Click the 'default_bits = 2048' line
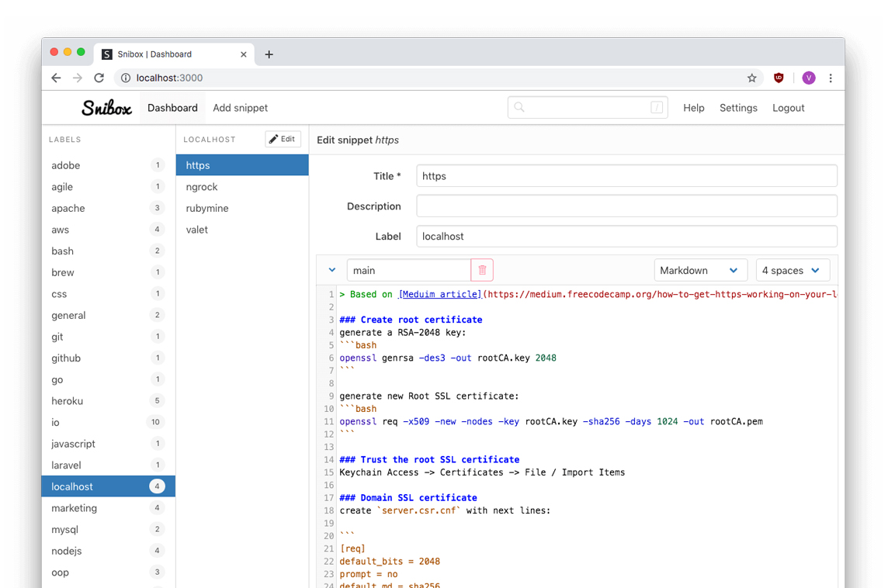Screen dimensions: 888x588 pos(390,562)
